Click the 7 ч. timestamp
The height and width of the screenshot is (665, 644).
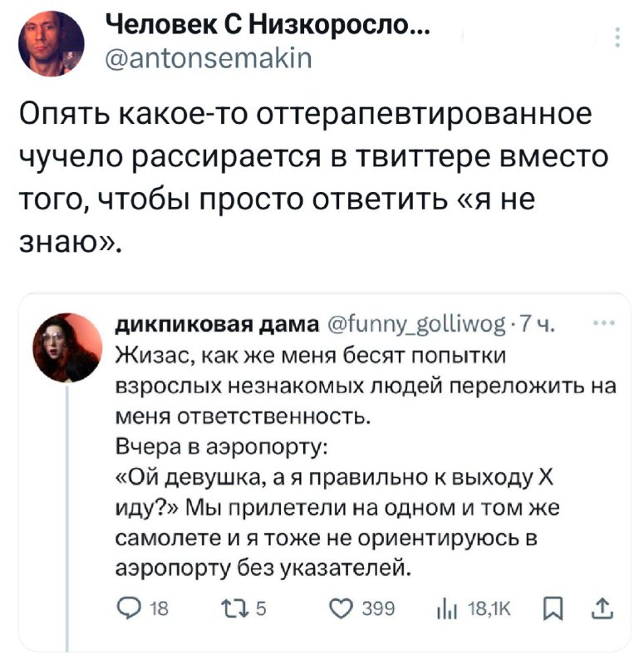537,324
